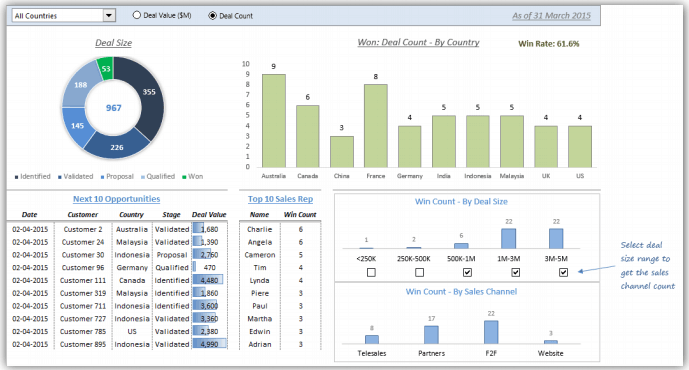Select the Deal Value ($M) radio button
The width and height of the screenshot is (689, 370).
(x=137, y=15)
